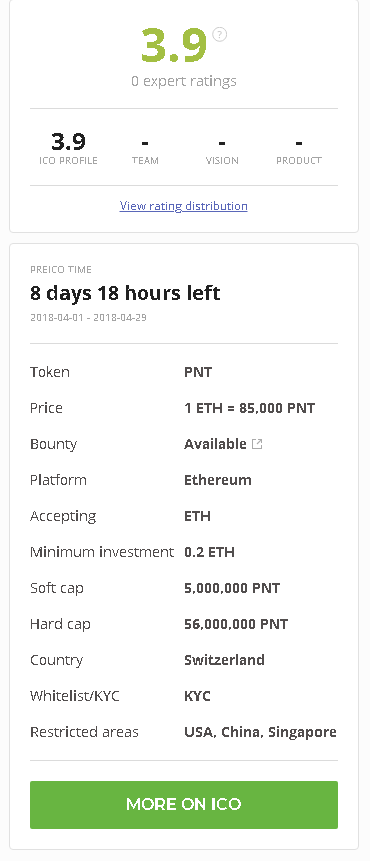The image size is (370, 861).
Task: Click the 0.2 ETH minimum investment value
Action: [x=209, y=552]
